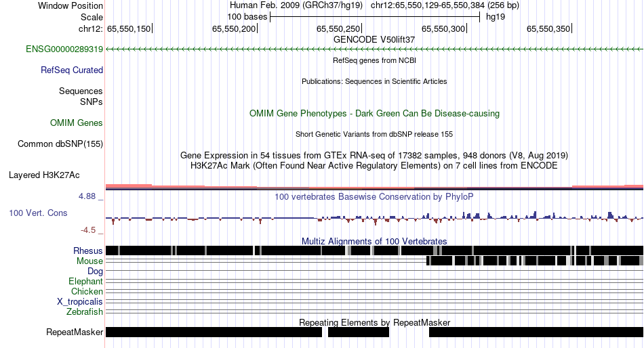Click the OMIM Gene Phenotypes track title
Screen dimensions: 644x348
(x=374, y=114)
